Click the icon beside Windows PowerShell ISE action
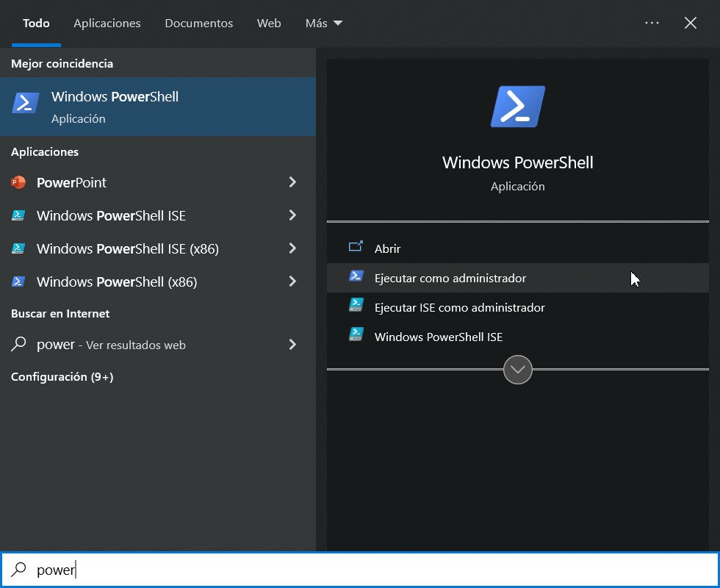720x588 pixels. pos(356,334)
